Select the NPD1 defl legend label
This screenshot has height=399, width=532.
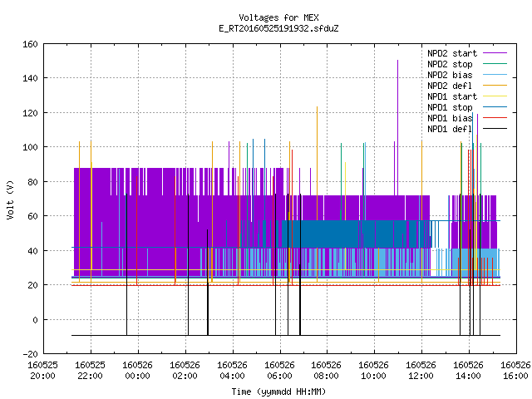[450, 129]
